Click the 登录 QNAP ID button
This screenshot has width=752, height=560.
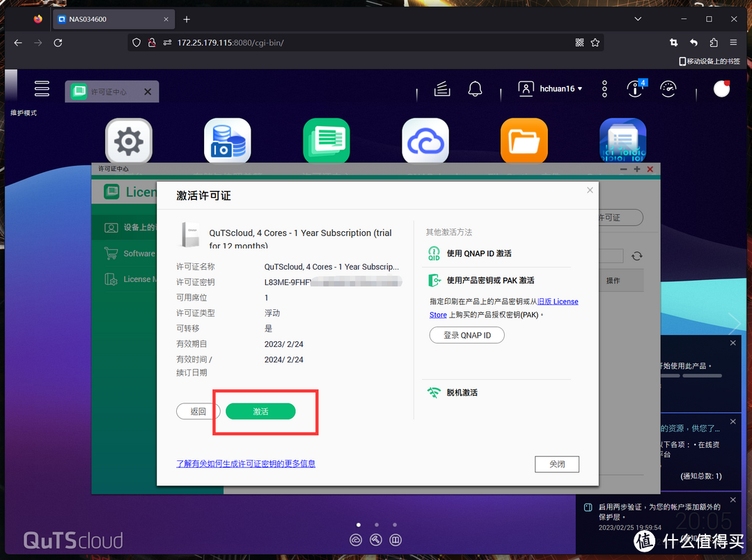tap(467, 335)
